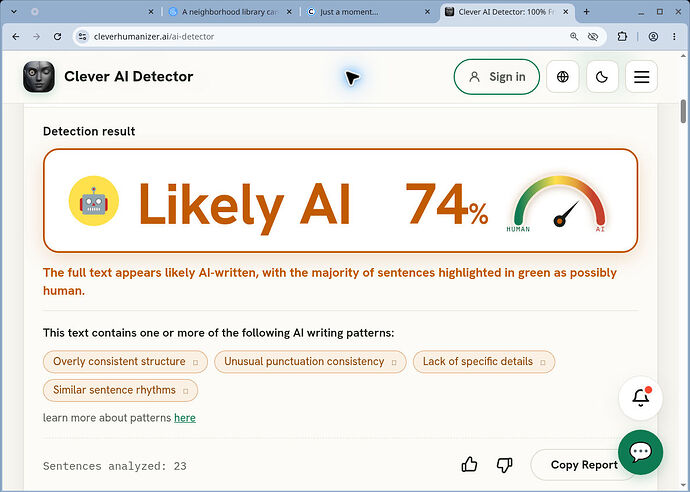Open a new browser tab
The height and width of the screenshot is (492, 690).
pos(587,12)
